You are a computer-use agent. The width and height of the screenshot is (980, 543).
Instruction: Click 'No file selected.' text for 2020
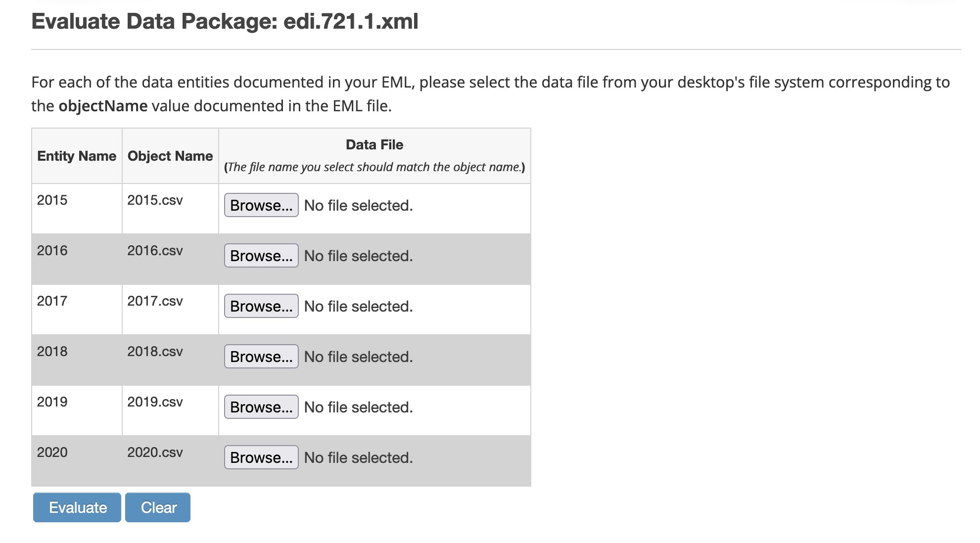[x=358, y=458]
